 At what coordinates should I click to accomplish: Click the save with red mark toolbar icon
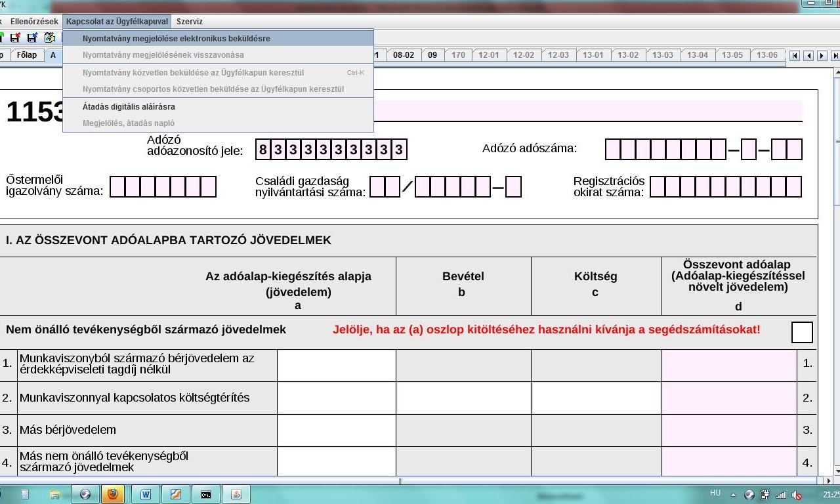click(x=15, y=37)
